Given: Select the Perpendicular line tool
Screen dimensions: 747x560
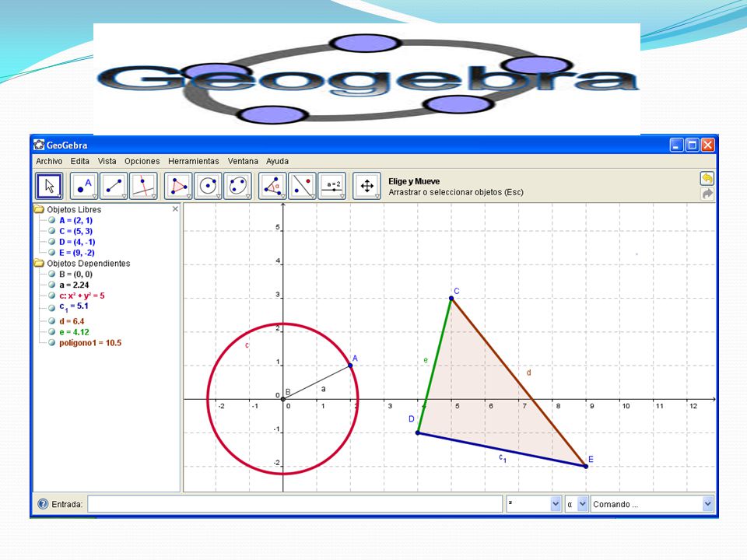Looking at the screenshot, I should [143, 186].
